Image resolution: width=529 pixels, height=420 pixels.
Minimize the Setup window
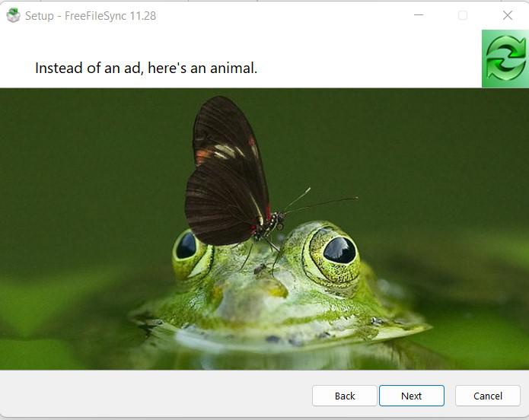pyautogui.click(x=419, y=15)
